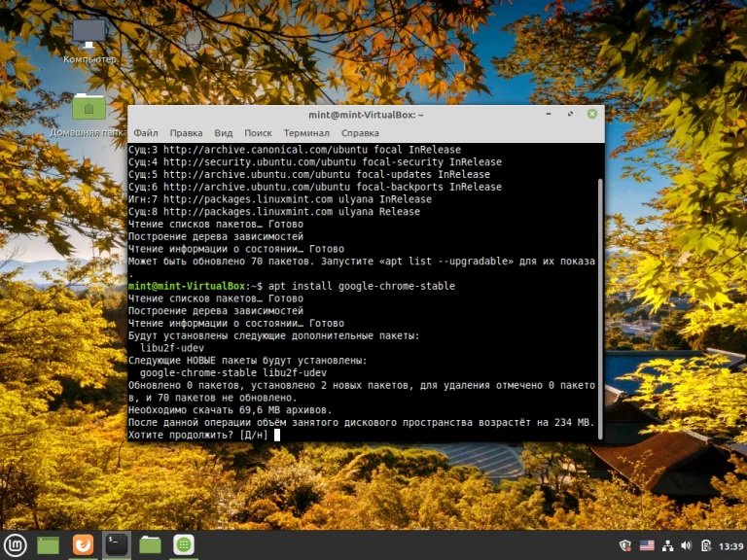This screenshot has height=560, width=747.
Task: Open the Linux Mint start menu
Action: [14, 545]
